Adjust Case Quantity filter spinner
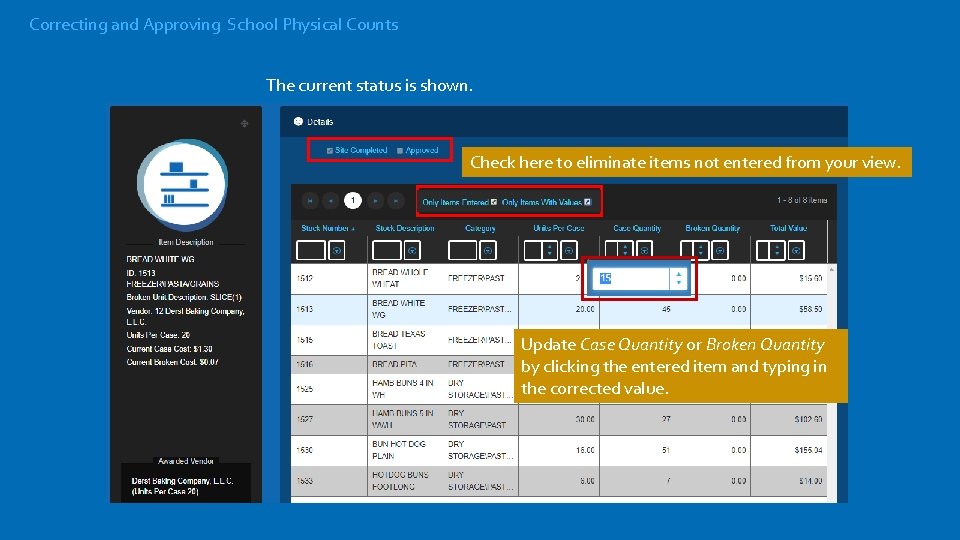 point(625,250)
